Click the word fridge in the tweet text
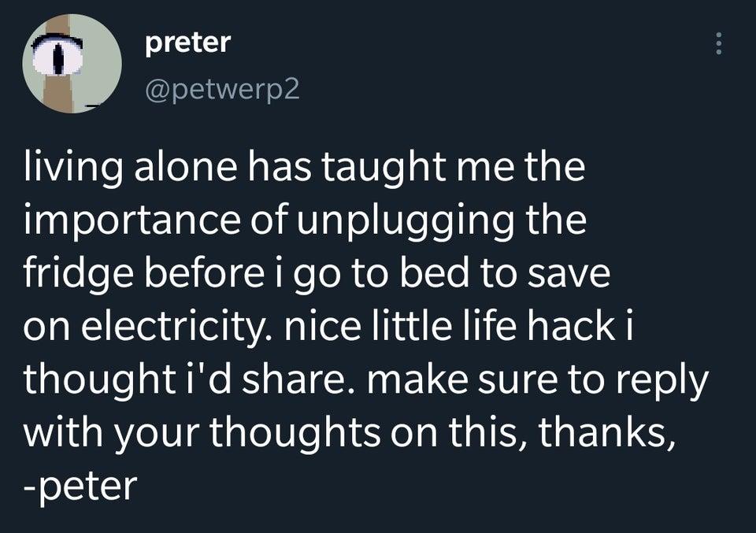The image size is (756, 533). 76,273
